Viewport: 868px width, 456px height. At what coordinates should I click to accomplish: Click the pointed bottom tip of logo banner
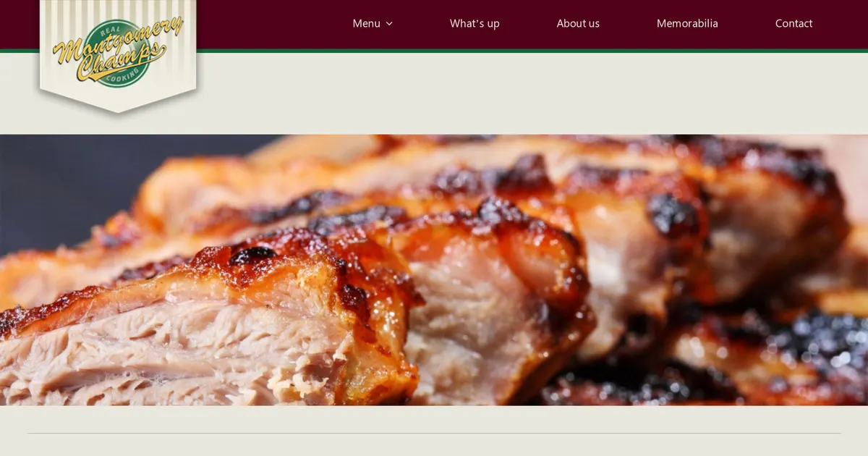118,109
